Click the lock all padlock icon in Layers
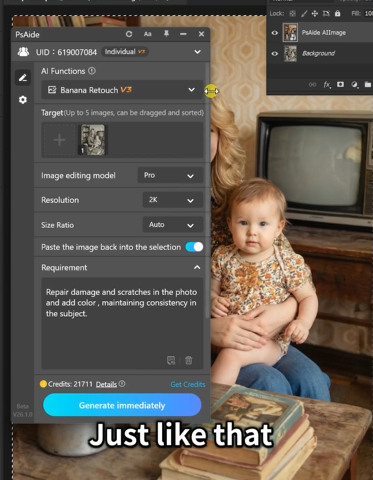373x480 pixels. (x=338, y=13)
